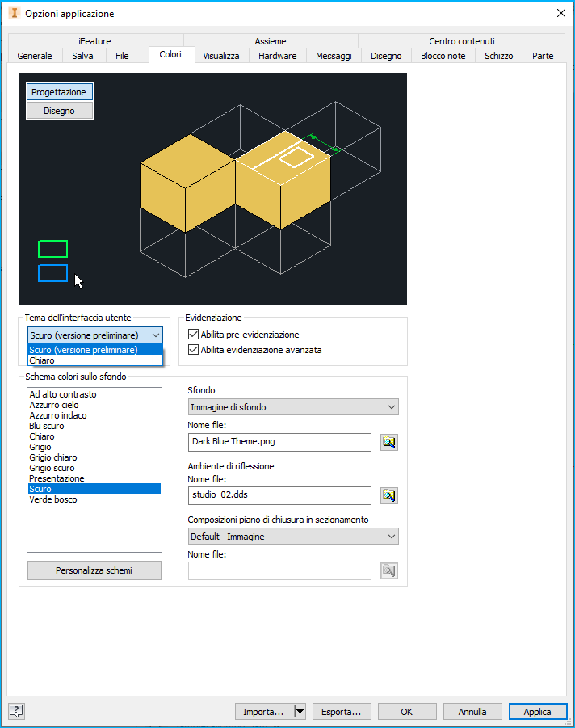The image size is (575, 728).
Task: Switch to the Generale tab
Action: [35, 56]
